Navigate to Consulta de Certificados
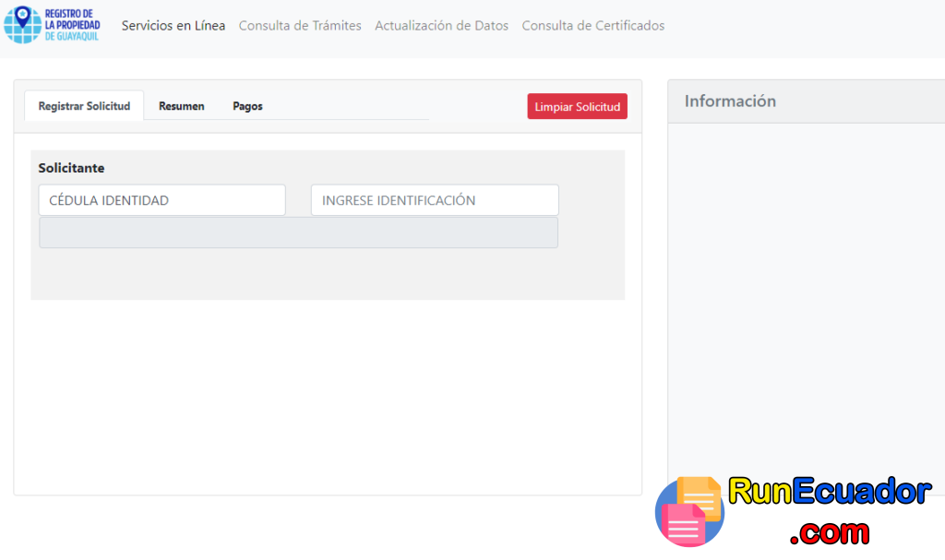Image resolution: width=945 pixels, height=560 pixels. (593, 25)
